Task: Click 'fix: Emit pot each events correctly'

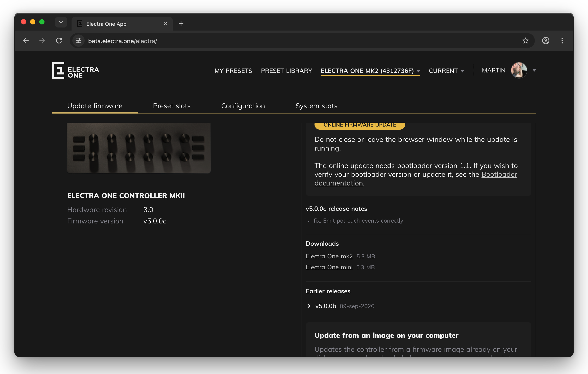Action: (358, 221)
